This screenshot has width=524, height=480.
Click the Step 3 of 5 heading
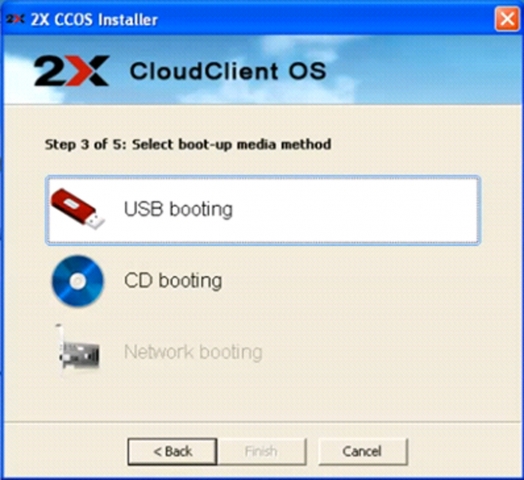coord(188,144)
